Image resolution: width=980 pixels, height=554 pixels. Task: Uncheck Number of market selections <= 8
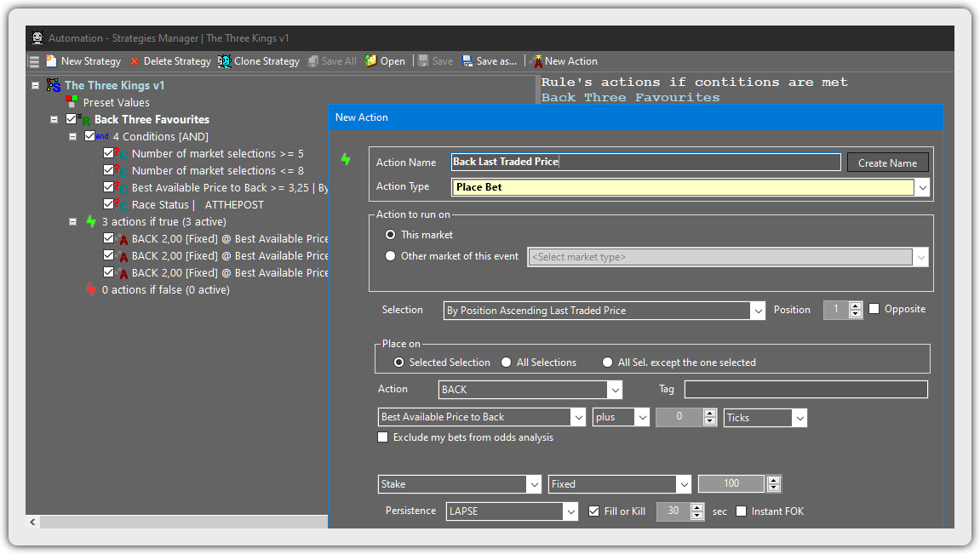tap(109, 169)
